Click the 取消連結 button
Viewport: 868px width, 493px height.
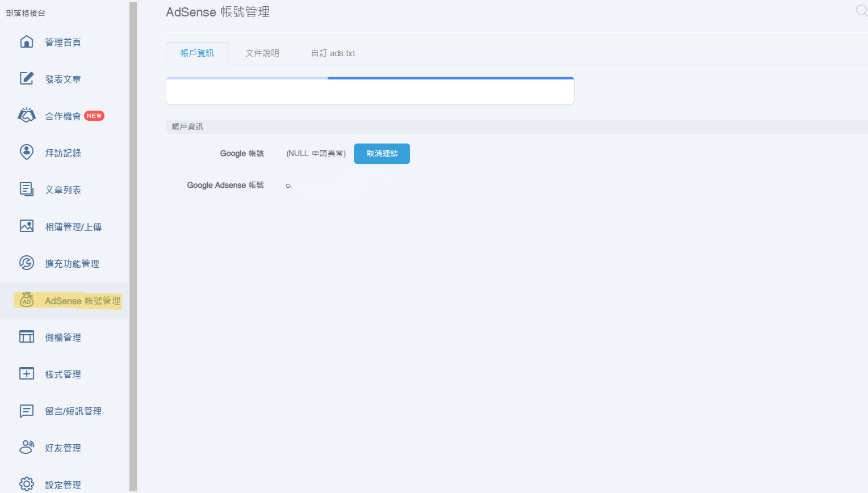[x=382, y=154]
